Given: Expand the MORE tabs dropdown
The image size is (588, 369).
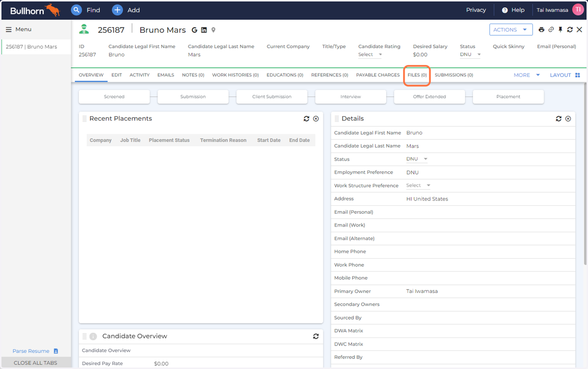Looking at the screenshot, I should pos(527,75).
